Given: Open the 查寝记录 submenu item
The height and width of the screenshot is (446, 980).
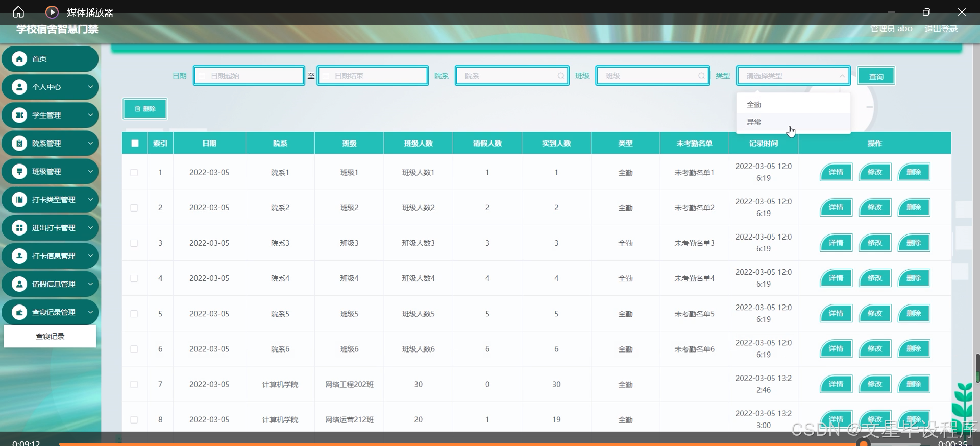Looking at the screenshot, I should pos(50,336).
